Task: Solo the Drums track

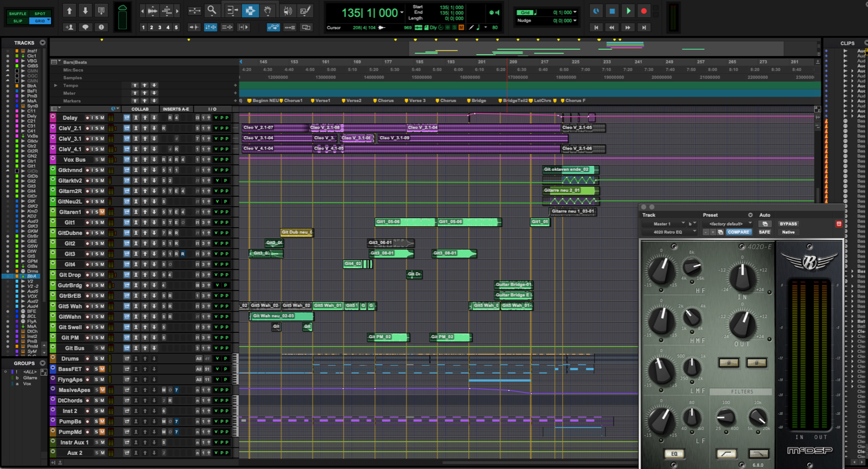Action: 97,359
